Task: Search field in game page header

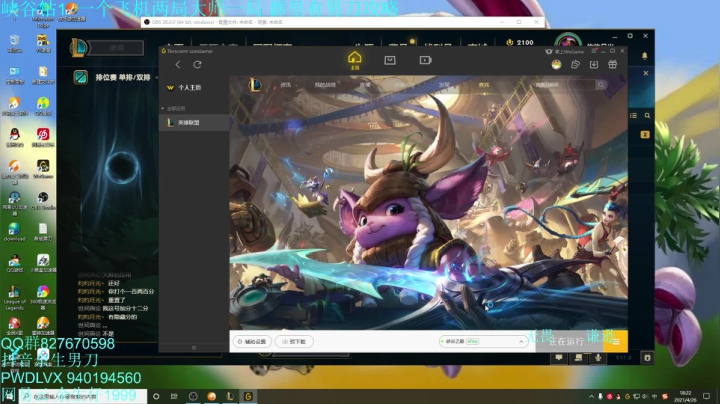Action: [x=565, y=84]
